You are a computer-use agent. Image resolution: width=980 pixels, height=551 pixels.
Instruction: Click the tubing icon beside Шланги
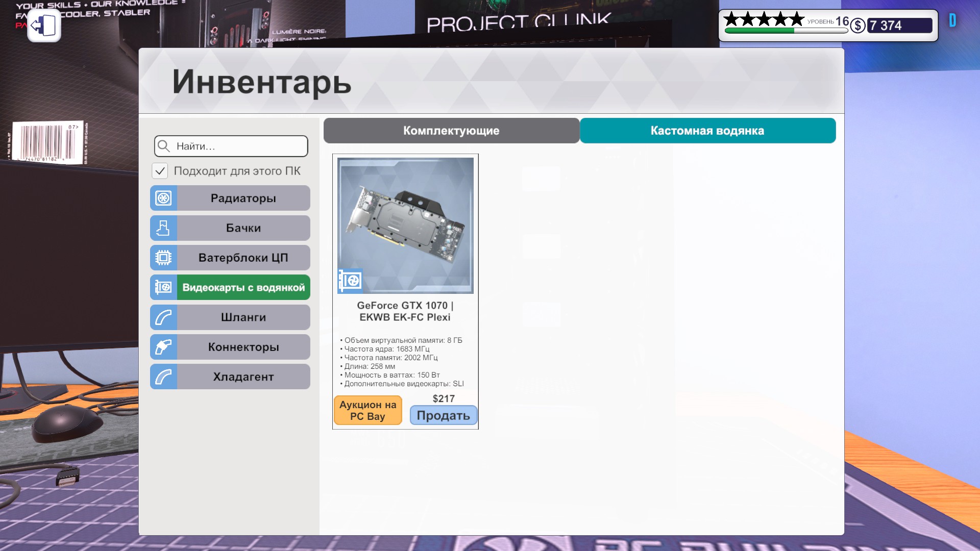[x=163, y=317]
